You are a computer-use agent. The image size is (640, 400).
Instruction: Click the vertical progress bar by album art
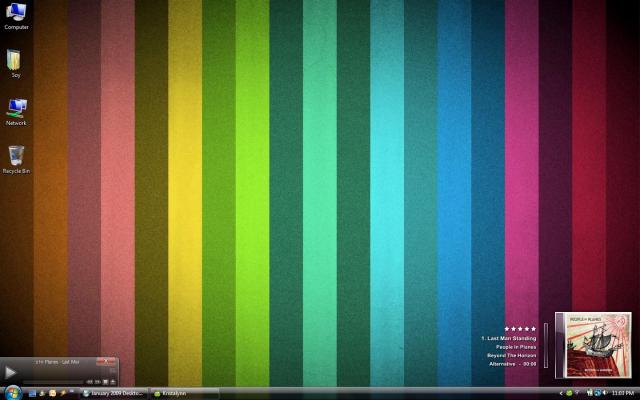coord(546,345)
